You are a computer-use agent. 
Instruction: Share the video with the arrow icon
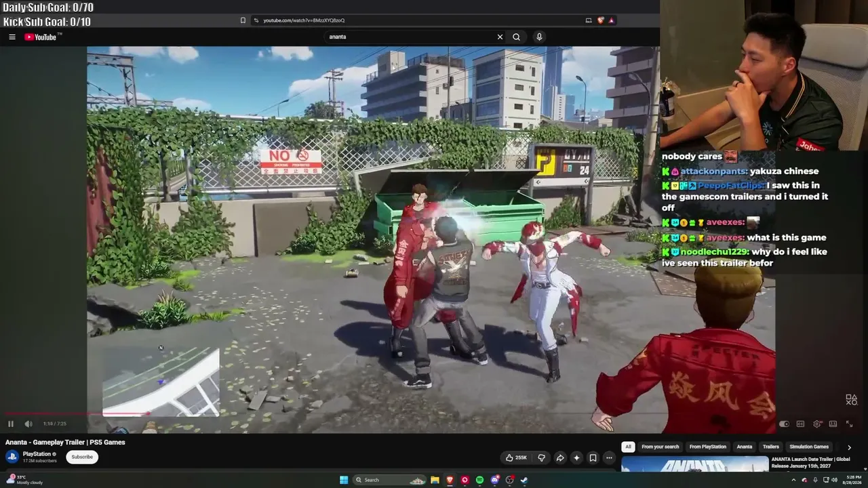point(560,457)
